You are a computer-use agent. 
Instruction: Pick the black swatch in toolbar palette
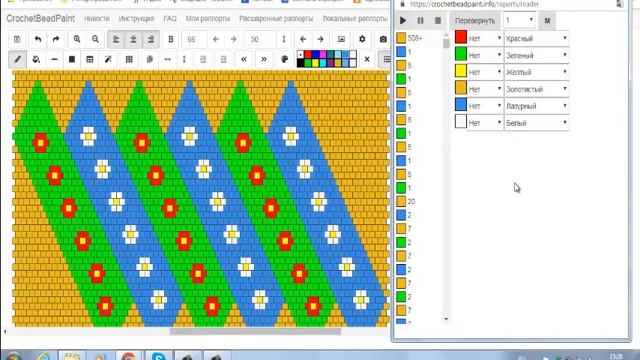click(x=300, y=63)
